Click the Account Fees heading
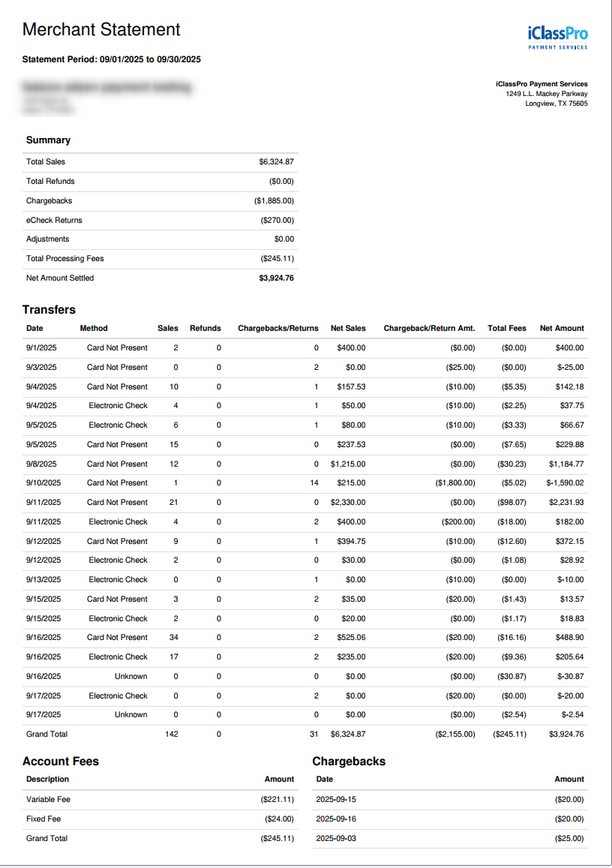 pyautogui.click(x=61, y=761)
